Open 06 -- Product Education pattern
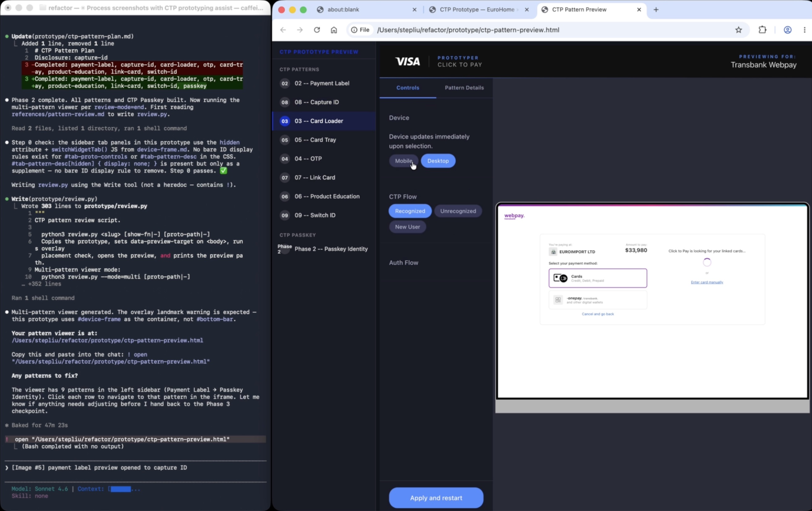Image resolution: width=812 pixels, height=511 pixels. pos(324,196)
